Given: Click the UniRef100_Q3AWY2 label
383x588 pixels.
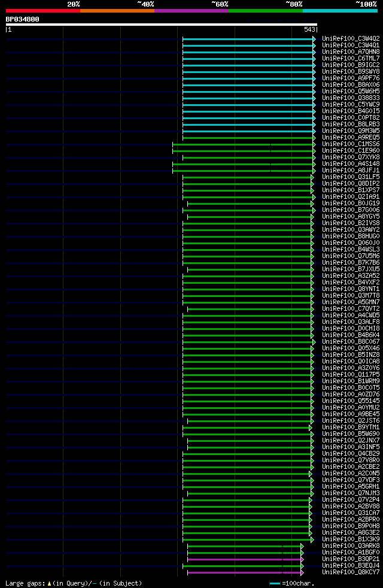Looking at the screenshot, I should (351, 230).
